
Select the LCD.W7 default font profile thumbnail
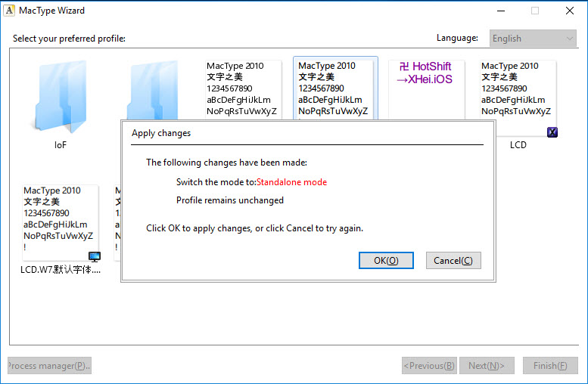pos(61,222)
